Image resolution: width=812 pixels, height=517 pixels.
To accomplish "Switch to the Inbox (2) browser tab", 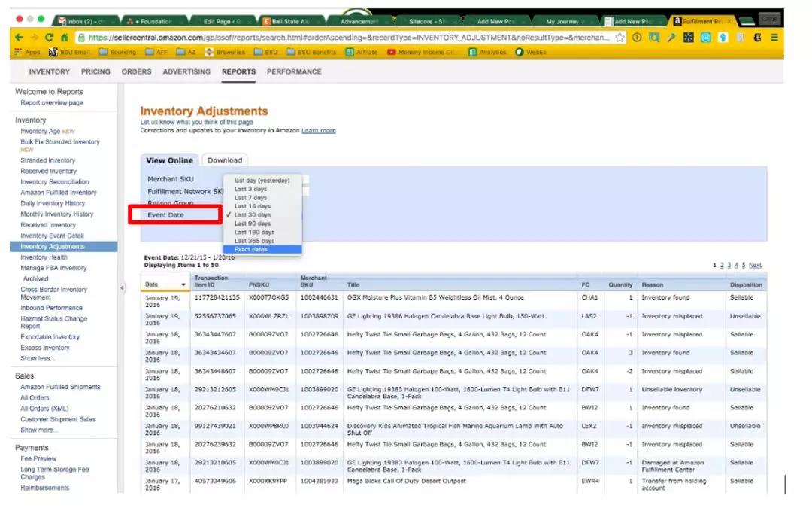I will coord(86,21).
